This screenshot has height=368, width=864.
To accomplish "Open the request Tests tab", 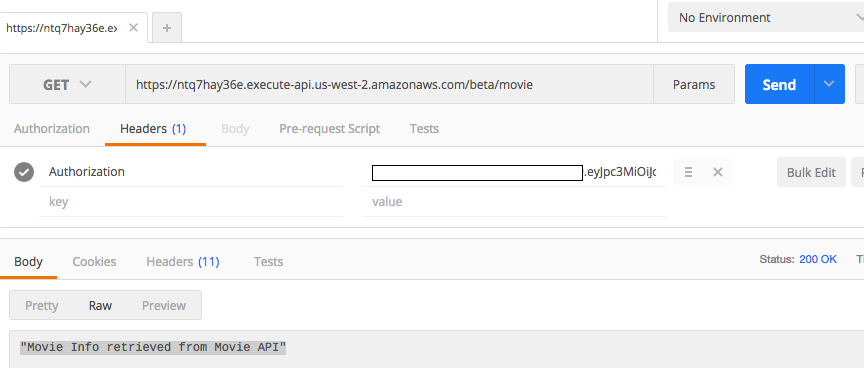I will click(x=424, y=129).
